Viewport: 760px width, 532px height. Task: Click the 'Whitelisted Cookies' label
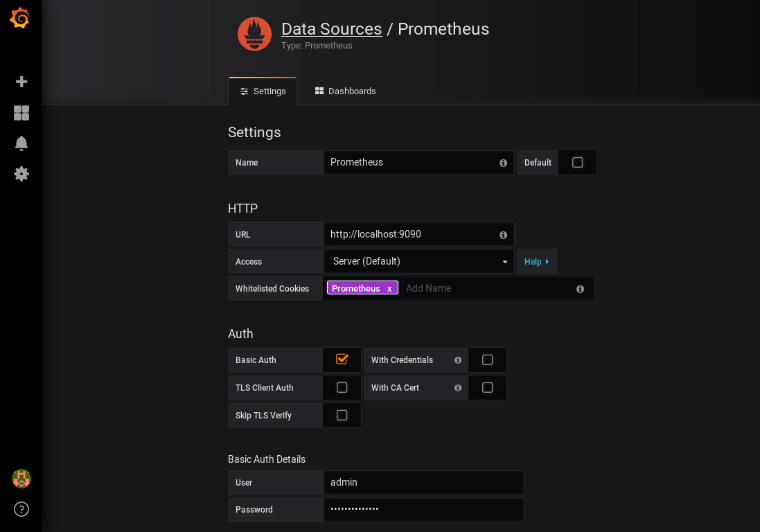point(272,289)
